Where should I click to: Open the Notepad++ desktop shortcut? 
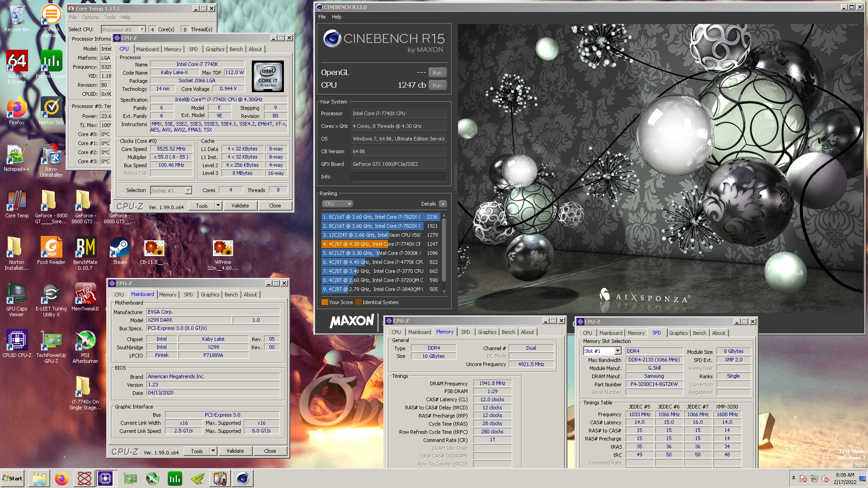tap(17, 158)
